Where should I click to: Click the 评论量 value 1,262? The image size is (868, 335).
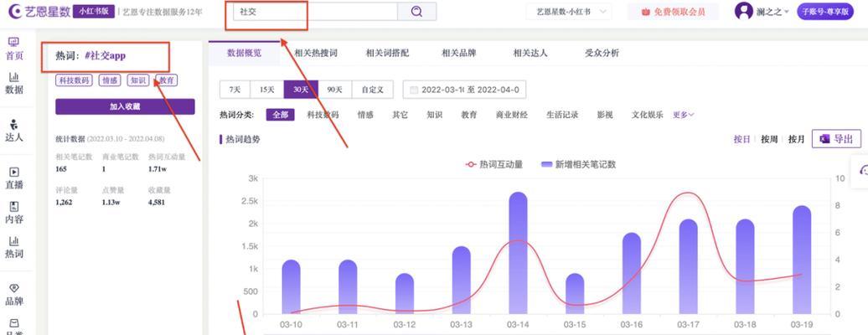65,202
